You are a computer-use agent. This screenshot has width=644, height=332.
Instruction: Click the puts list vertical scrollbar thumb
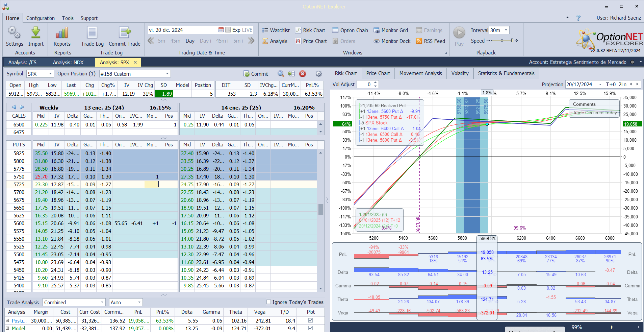click(320, 209)
